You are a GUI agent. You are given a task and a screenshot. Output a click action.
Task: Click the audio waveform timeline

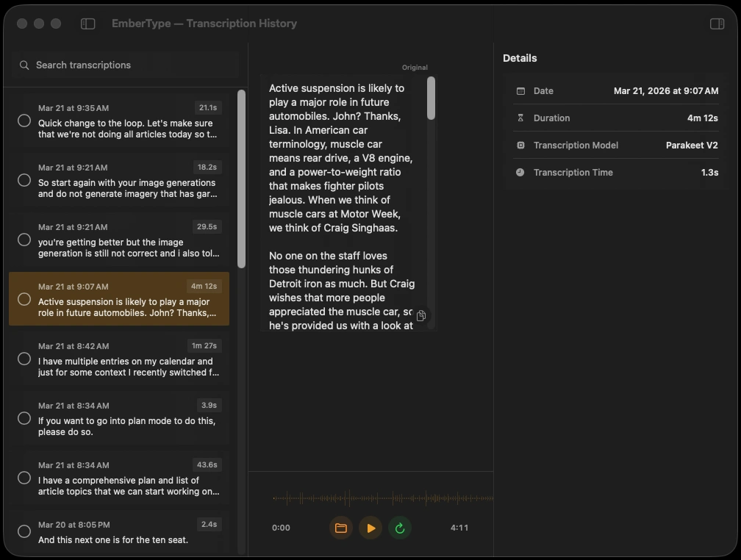[x=383, y=498]
